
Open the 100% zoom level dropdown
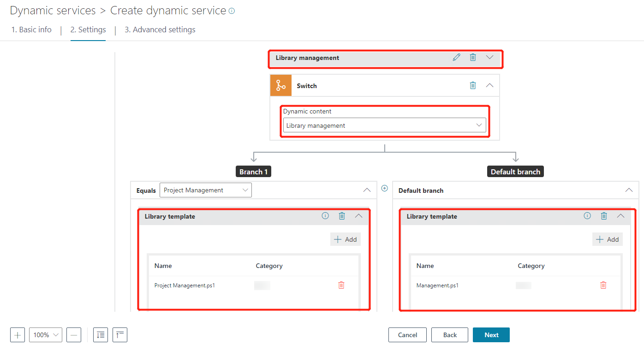pyautogui.click(x=46, y=335)
